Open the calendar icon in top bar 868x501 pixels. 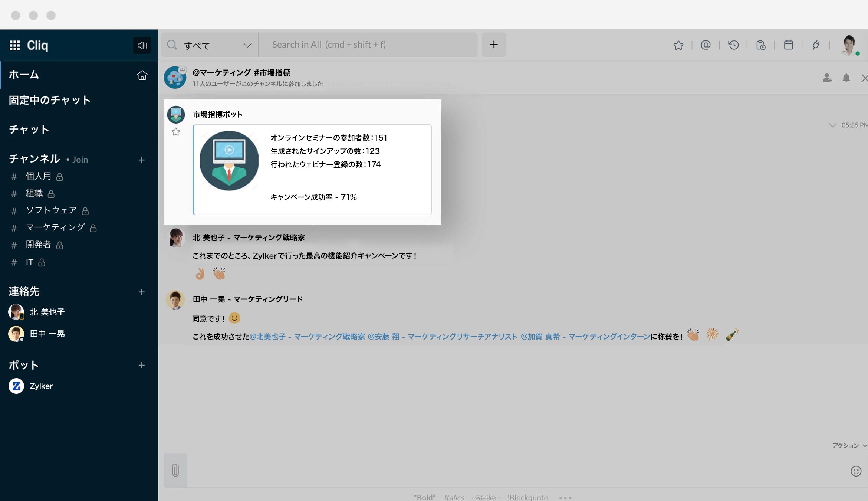(788, 45)
